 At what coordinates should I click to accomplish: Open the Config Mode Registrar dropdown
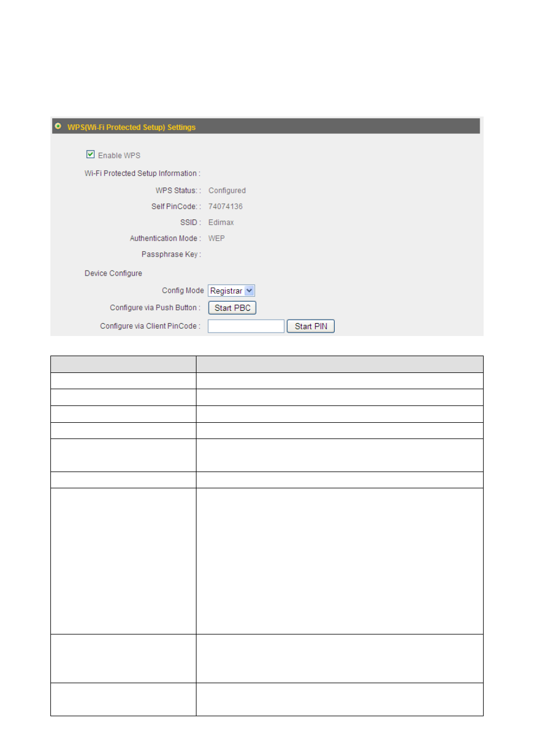231,291
